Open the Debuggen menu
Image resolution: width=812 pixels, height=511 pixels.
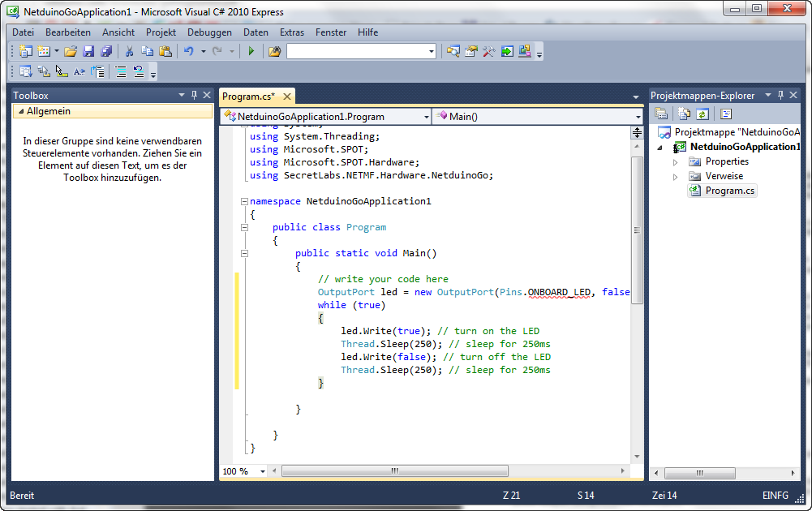pyautogui.click(x=210, y=32)
